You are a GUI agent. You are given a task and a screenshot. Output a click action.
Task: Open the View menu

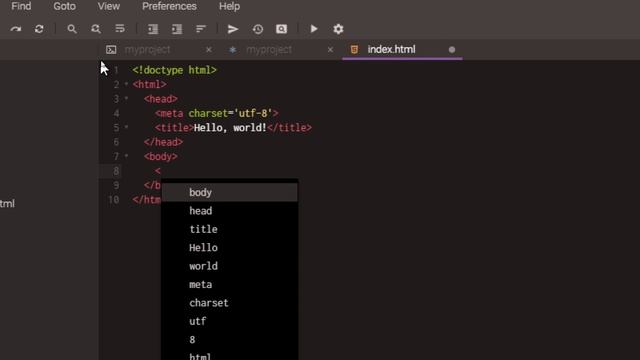109,7
